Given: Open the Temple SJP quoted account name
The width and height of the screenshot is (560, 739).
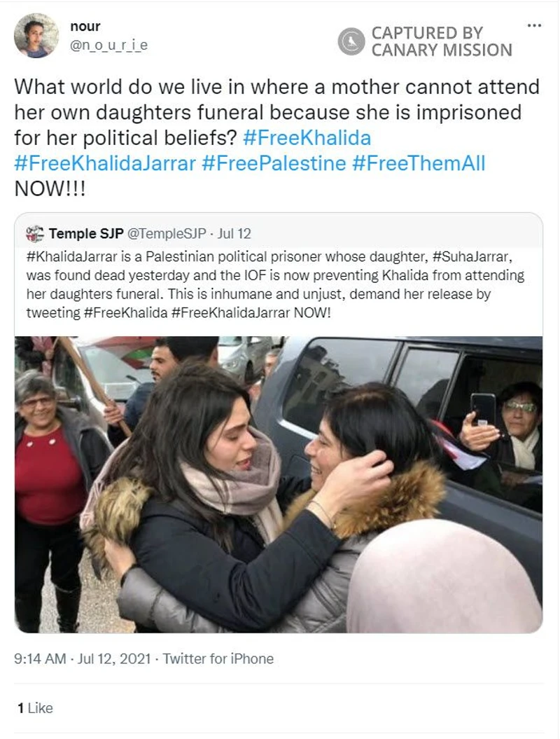Looking at the screenshot, I should pyautogui.click(x=86, y=234).
